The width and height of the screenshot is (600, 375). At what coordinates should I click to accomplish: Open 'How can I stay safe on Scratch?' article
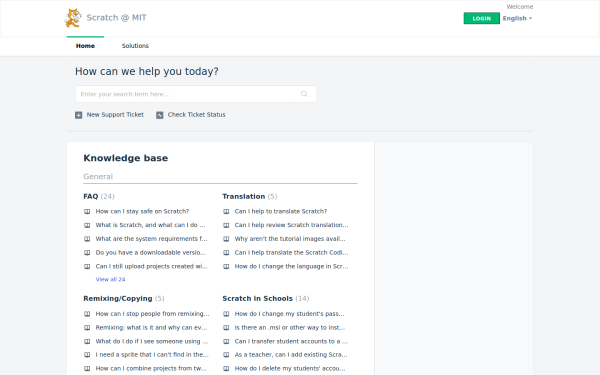(142, 211)
